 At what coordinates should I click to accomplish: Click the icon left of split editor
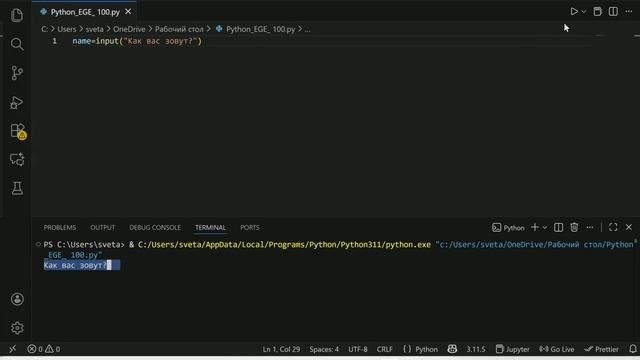(597, 11)
